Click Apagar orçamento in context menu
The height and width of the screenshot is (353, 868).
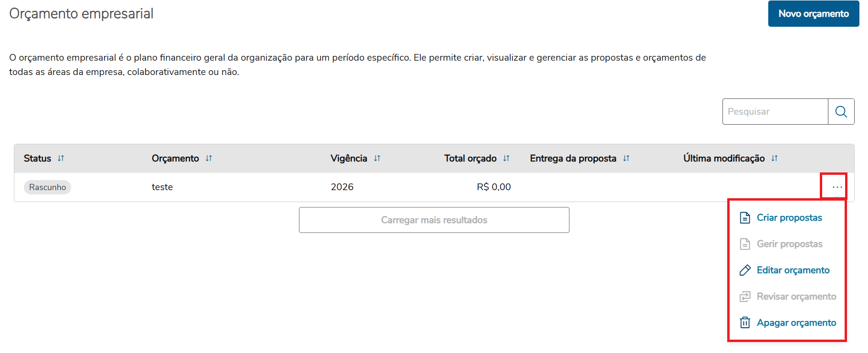[796, 323]
